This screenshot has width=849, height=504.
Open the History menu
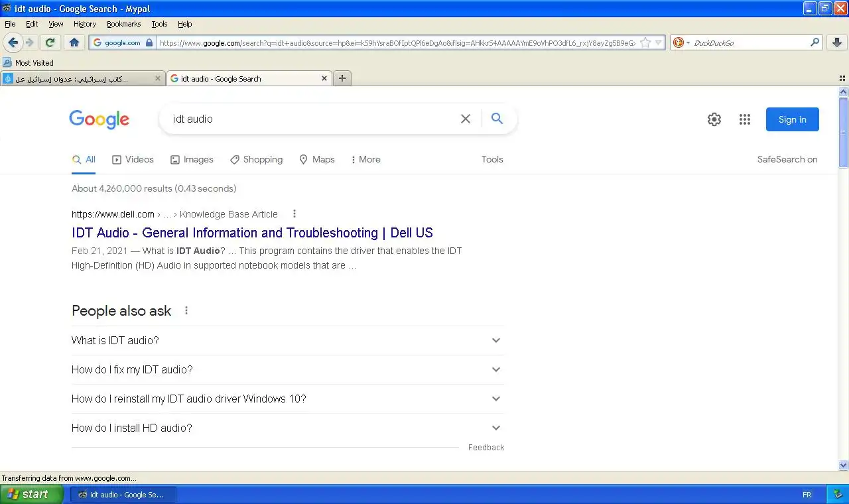click(x=85, y=24)
